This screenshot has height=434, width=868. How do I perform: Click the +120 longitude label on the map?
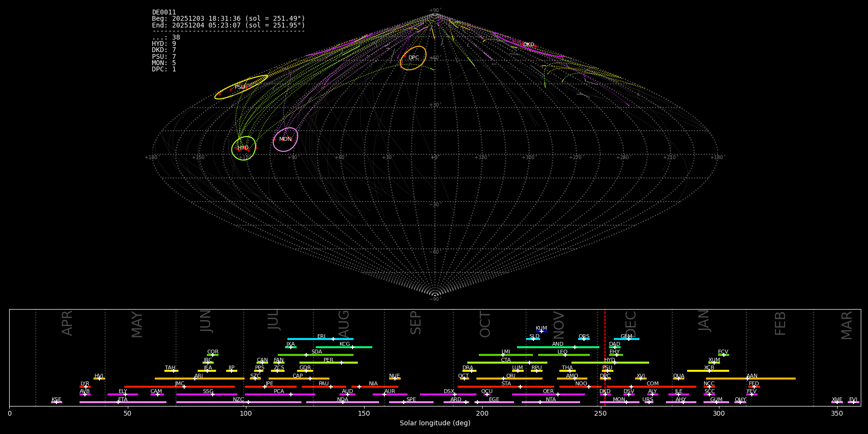[245, 158]
